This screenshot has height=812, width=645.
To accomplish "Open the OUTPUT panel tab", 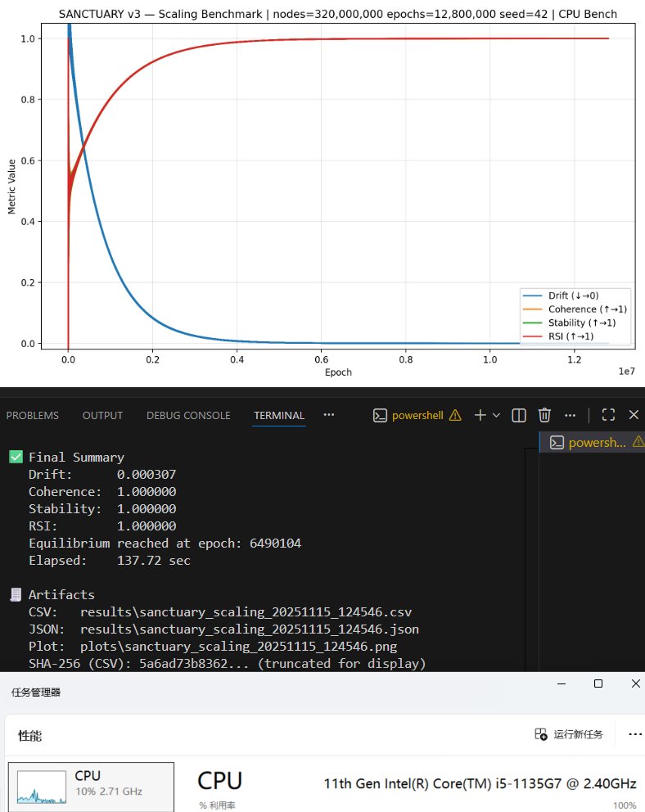I will [x=102, y=415].
